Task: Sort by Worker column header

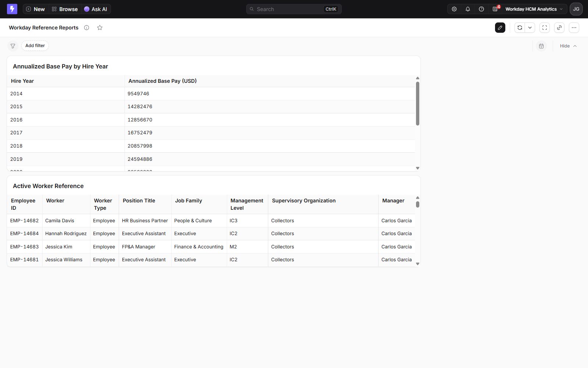Action: tap(66, 204)
